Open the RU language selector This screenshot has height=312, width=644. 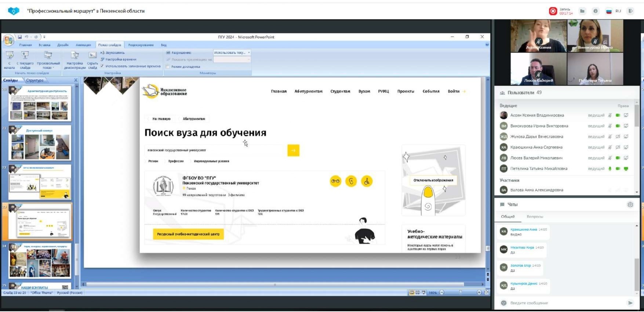(614, 11)
